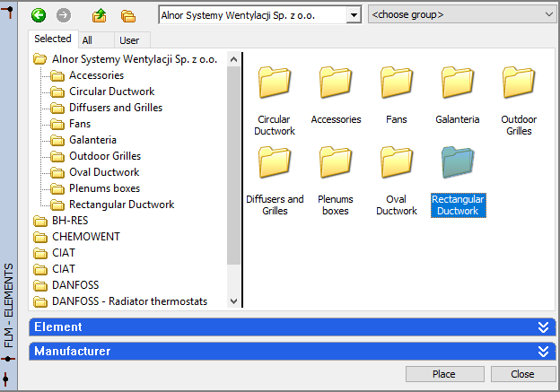The width and height of the screenshot is (560, 392).
Task: Click the tree scrollbar down arrow
Action: tap(234, 302)
